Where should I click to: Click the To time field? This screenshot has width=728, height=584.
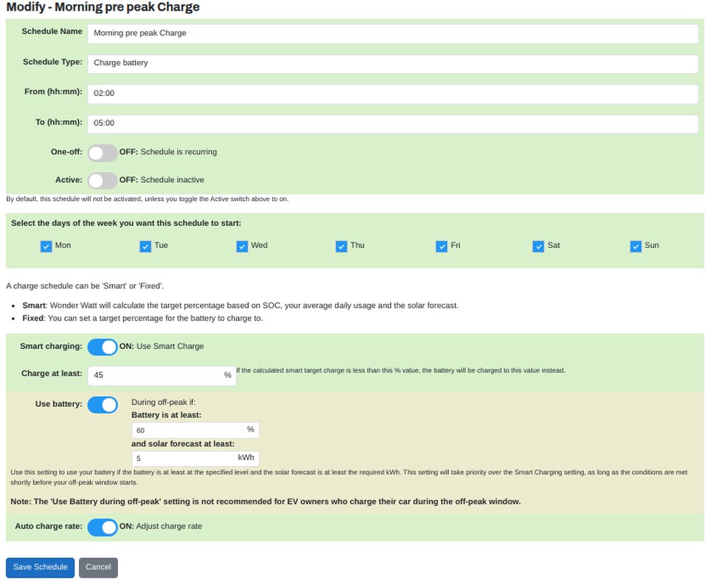pos(392,124)
